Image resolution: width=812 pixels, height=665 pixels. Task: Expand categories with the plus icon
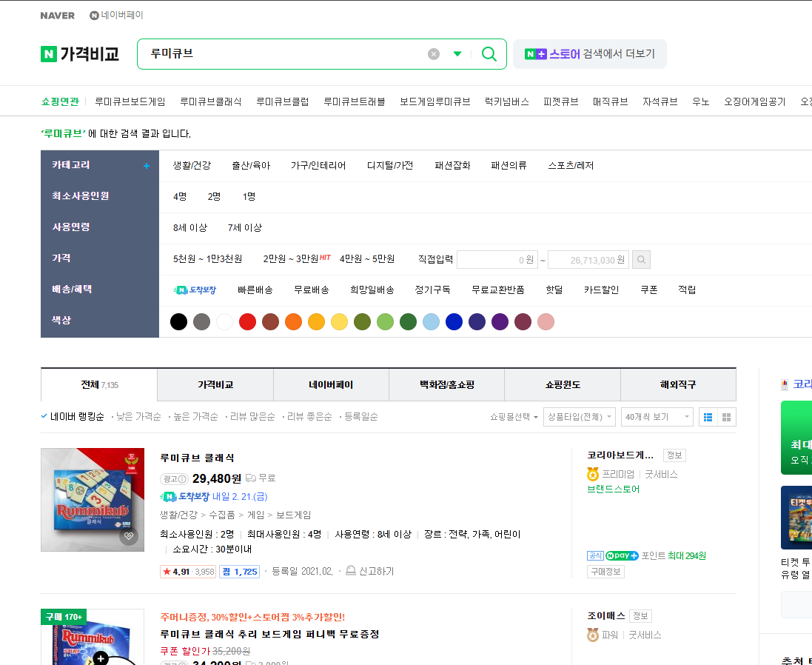point(147,166)
